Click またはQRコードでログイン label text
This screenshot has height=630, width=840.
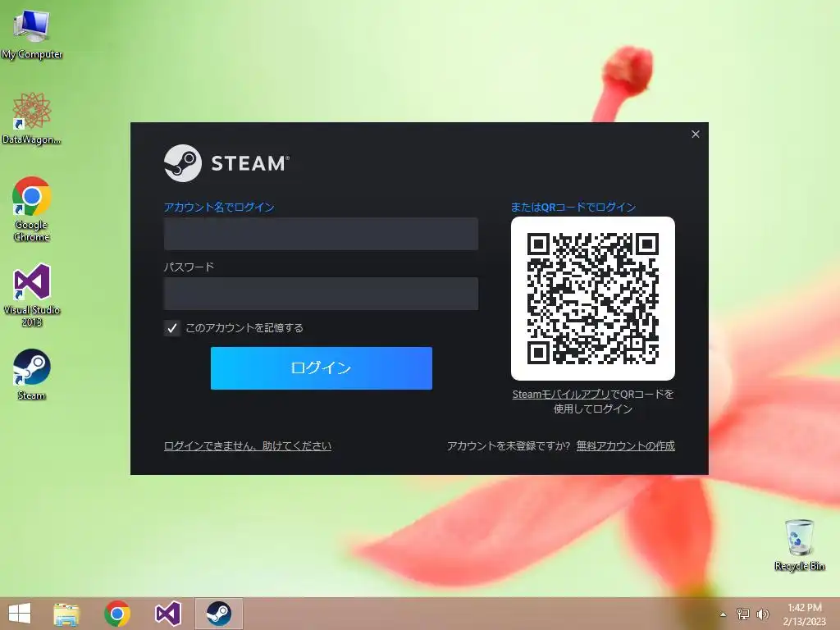coord(573,208)
